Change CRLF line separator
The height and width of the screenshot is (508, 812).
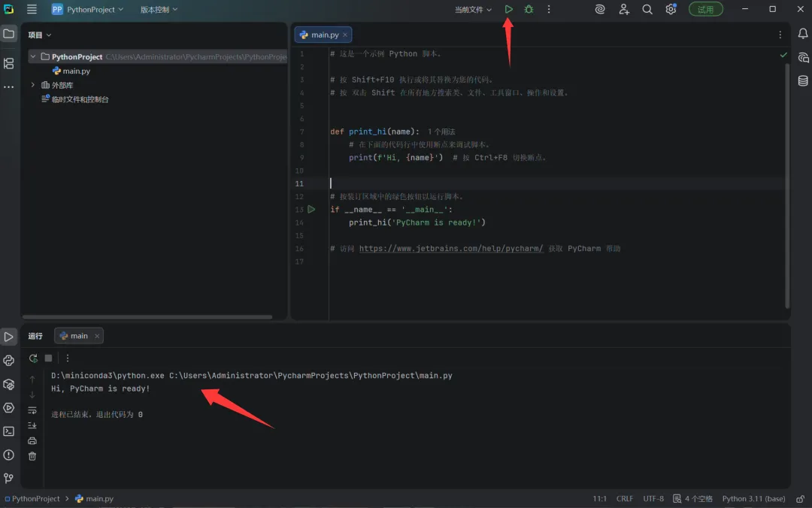(625, 499)
